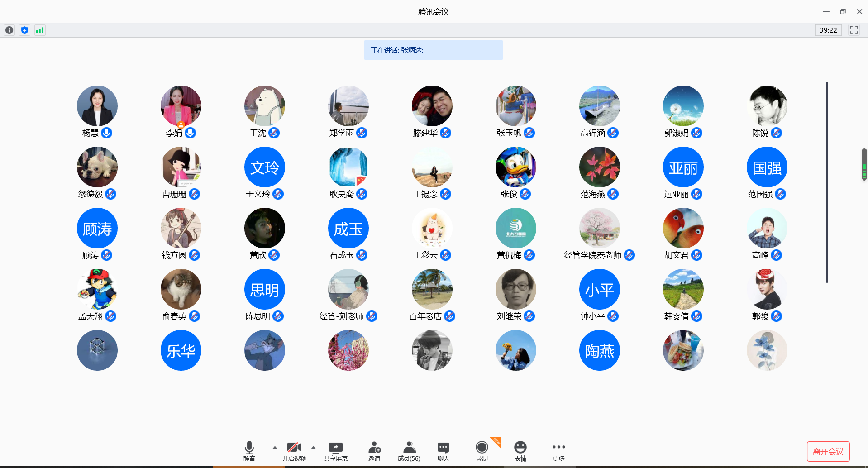Screen dimensions: 868x468
Task: Mute my microphone
Action: tap(249, 451)
